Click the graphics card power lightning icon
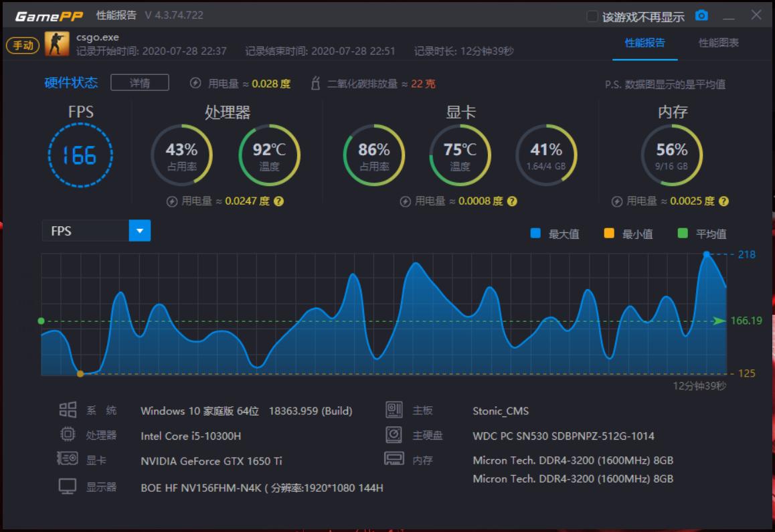The height and width of the screenshot is (532, 775). [406, 201]
